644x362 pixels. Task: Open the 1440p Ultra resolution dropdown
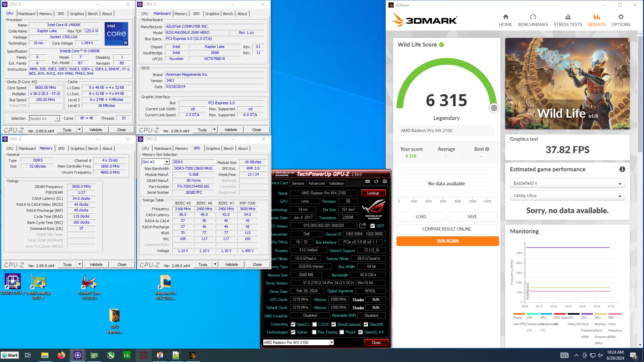[567, 196]
